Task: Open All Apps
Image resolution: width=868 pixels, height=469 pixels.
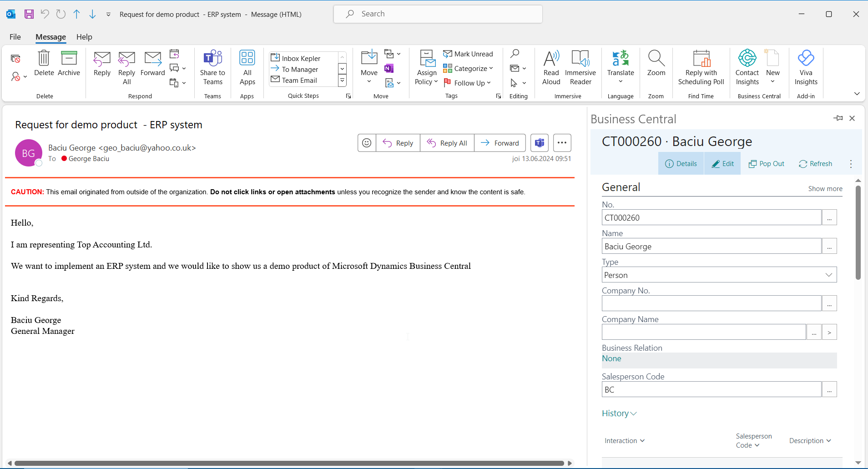Action: click(x=247, y=68)
